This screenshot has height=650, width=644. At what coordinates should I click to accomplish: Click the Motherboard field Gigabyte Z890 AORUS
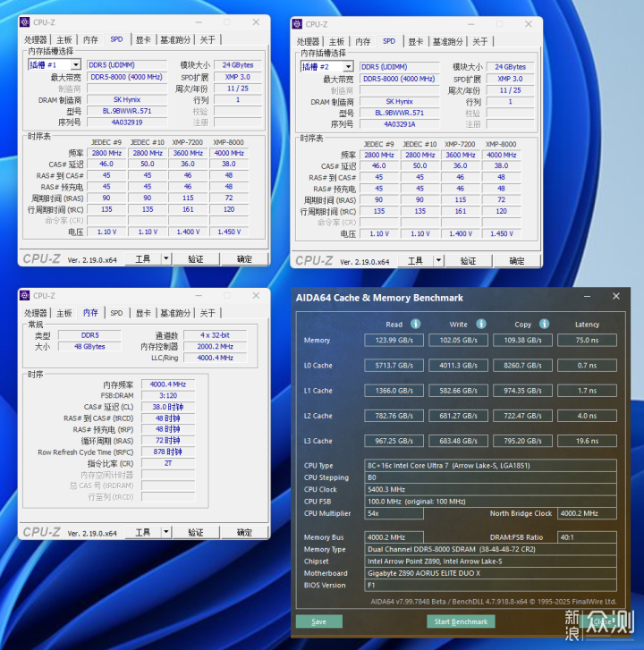pyautogui.click(x=490, y=573)
